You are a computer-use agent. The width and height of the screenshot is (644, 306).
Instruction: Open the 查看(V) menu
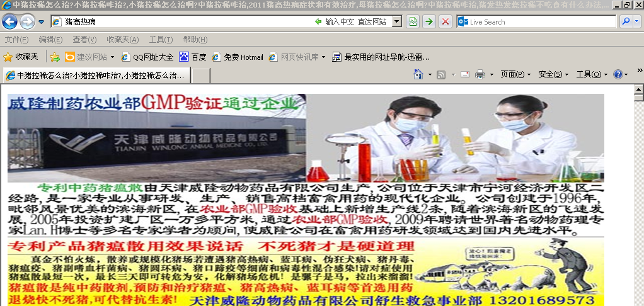[x=84, y=40]
